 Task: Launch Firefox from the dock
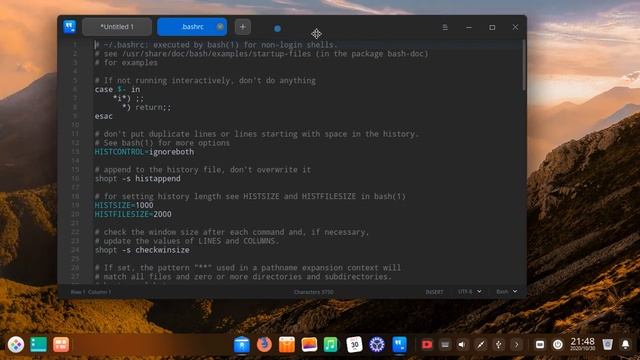pyautogui.click(x=264, y=344)
